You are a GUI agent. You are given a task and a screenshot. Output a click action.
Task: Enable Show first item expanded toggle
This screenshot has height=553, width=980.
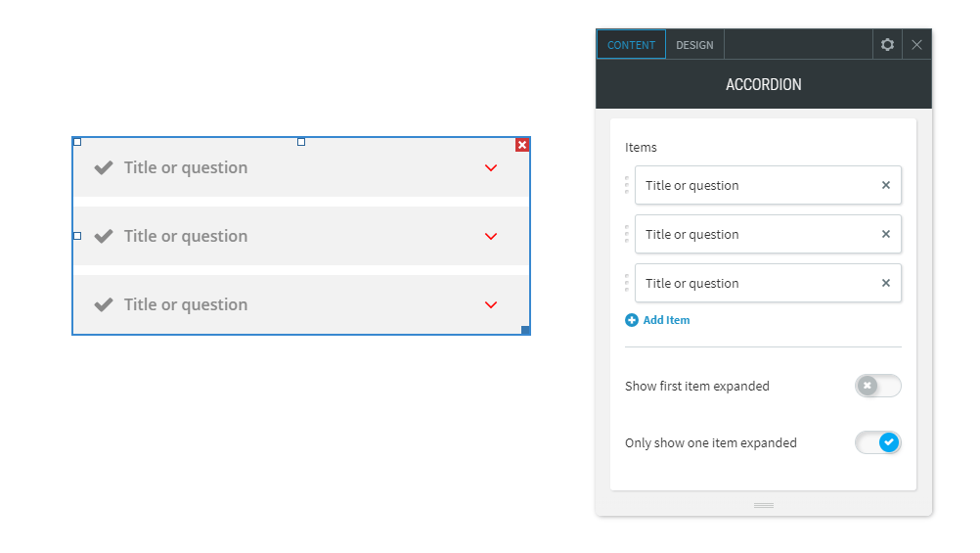pyautogui.click(x=878, y=386)
